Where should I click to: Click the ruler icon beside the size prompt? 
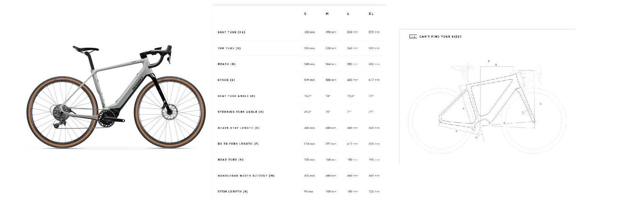pyautogui.click(x=413, y=37)
